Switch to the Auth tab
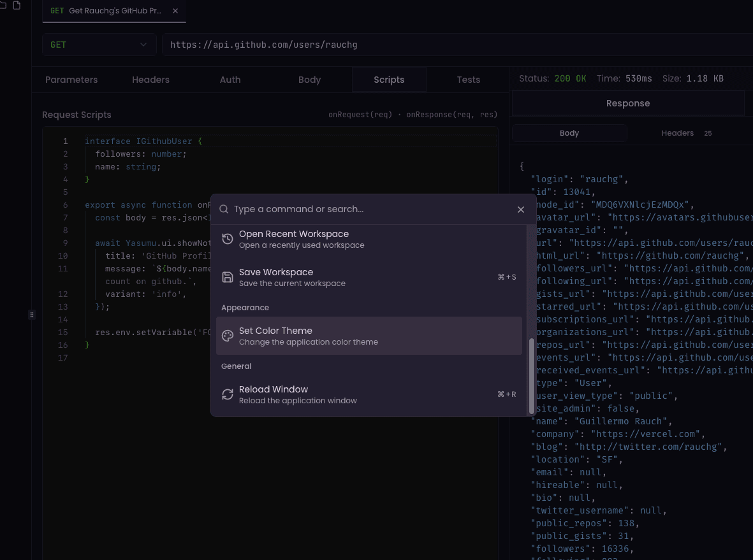753x560 pixels. [230, 80]
